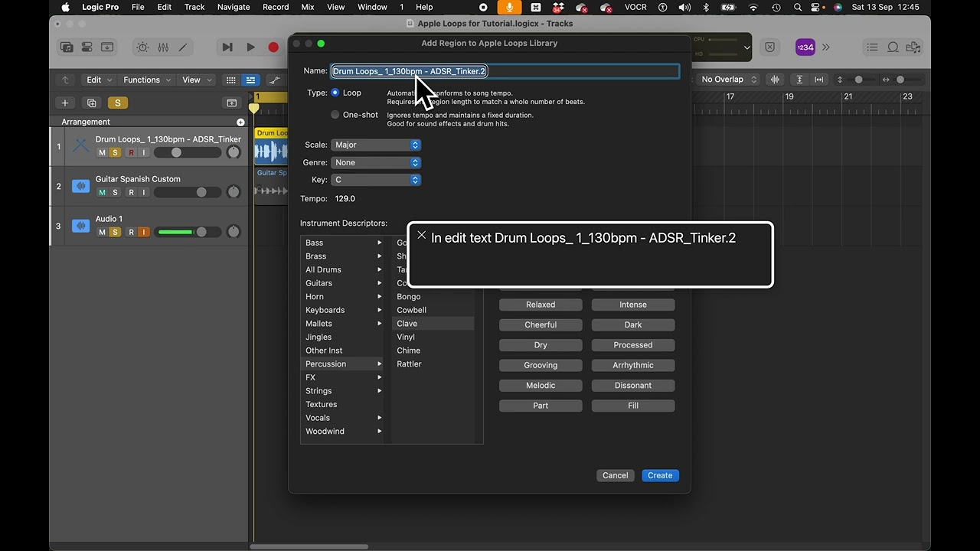Add arrangement marker with plus icon
This screenshot has width=980, height=551.
(x=240, y=122)
